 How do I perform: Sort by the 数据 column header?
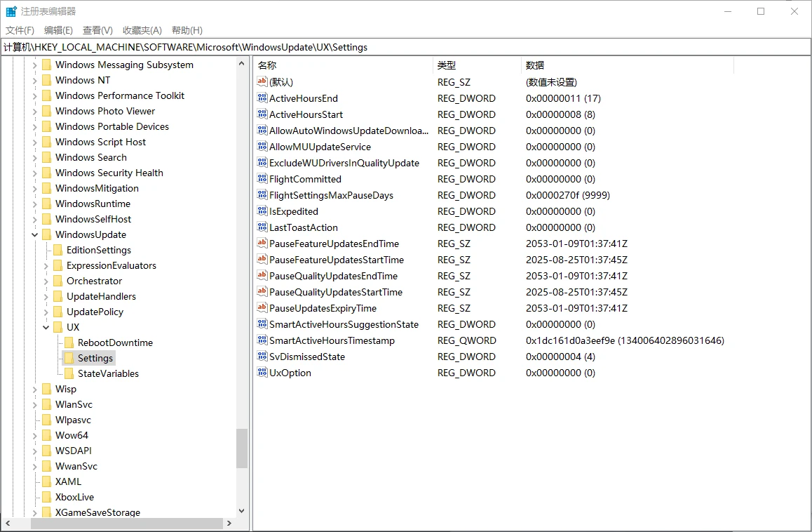tap(628, 65)
